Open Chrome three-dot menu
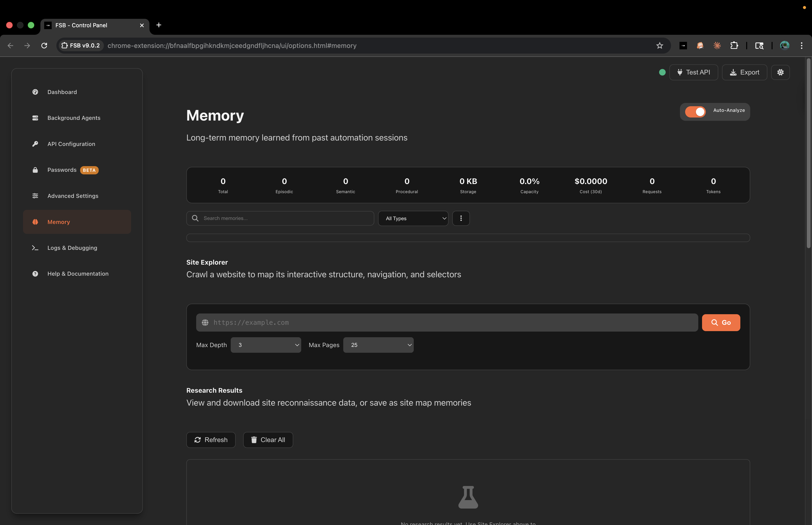812x525 pixels. tap(801, 46)
